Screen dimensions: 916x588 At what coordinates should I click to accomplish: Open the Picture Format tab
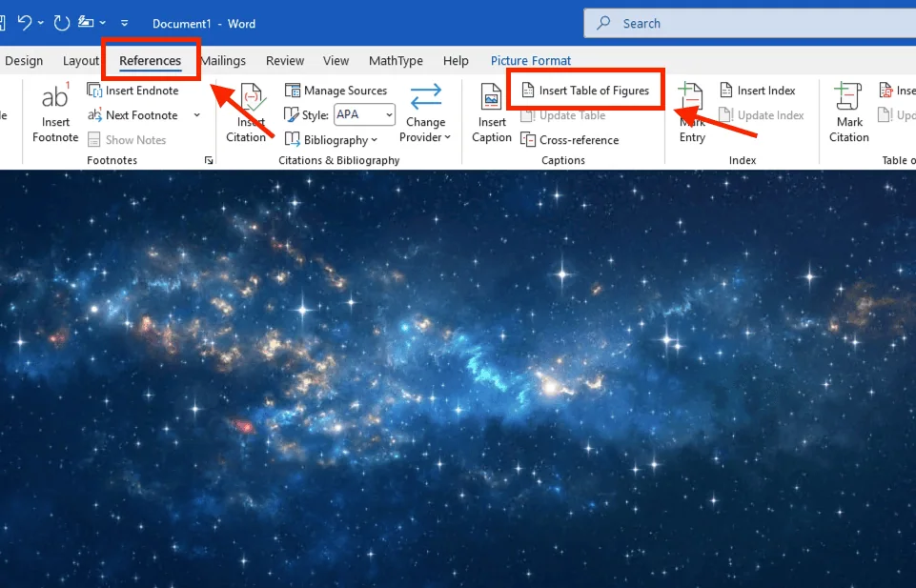point(530,61)
